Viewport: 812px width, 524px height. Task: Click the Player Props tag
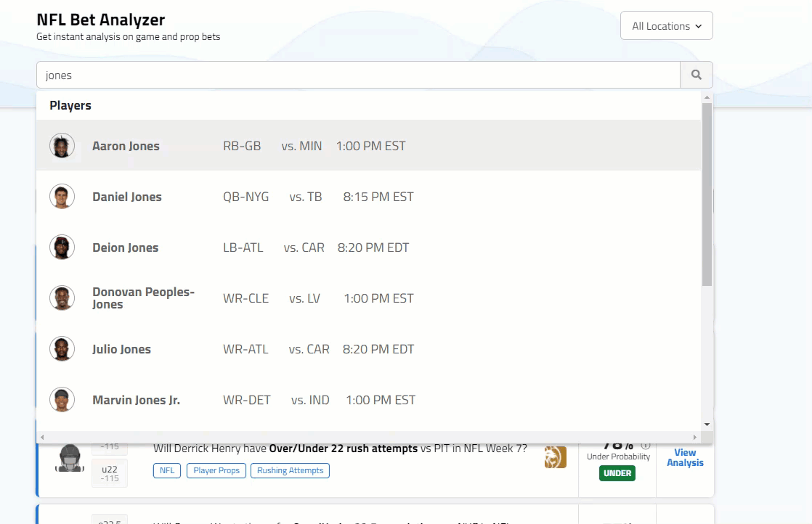(x=216, y=470)
